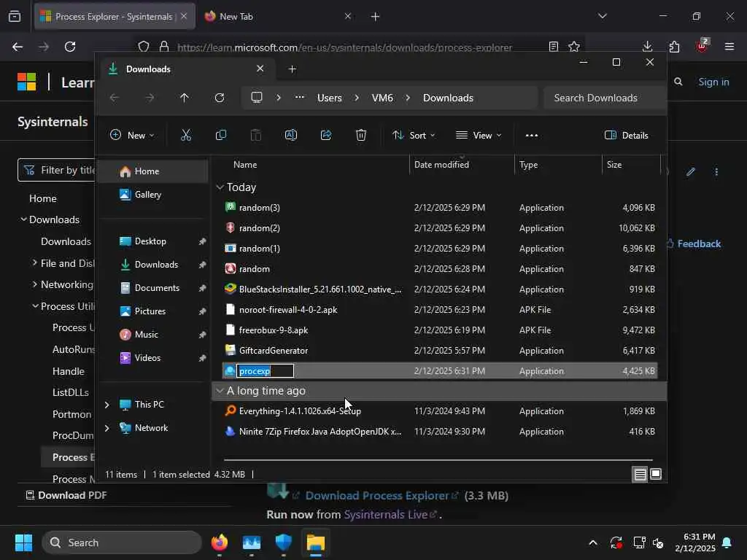
Task: Bookmark this page with the star icon
Action: click(x=574, y=47)
